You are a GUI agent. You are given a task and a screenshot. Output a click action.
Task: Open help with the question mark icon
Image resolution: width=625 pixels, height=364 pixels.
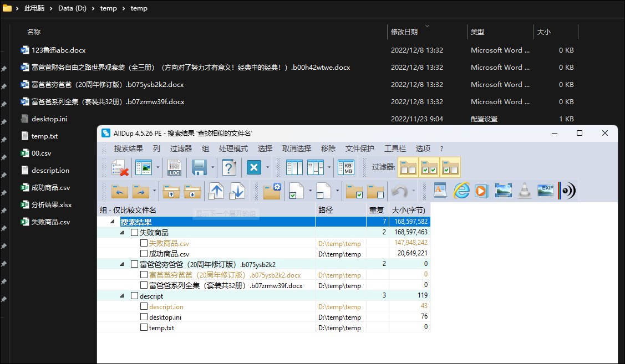[229, 167]
